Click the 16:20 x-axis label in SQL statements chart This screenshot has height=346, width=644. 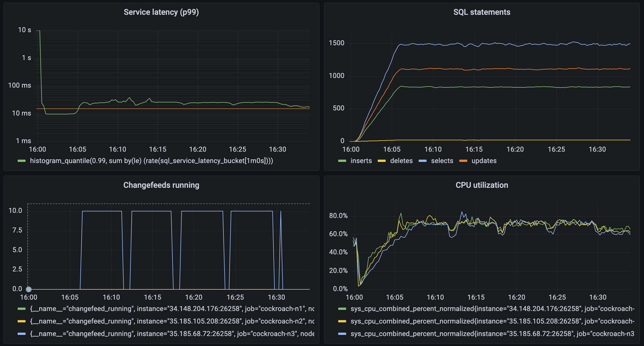point(515,149)
